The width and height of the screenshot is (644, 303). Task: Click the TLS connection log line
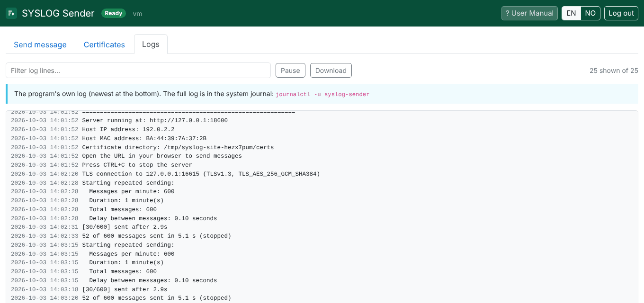(x=166, y=174)
